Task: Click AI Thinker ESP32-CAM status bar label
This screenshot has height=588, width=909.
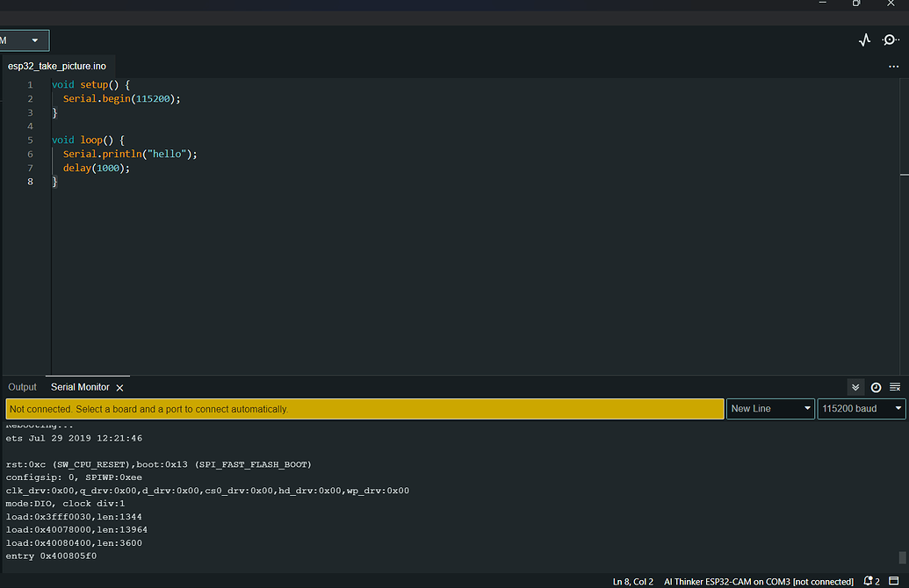Action: pyautogui.click(x=757, y=581)
